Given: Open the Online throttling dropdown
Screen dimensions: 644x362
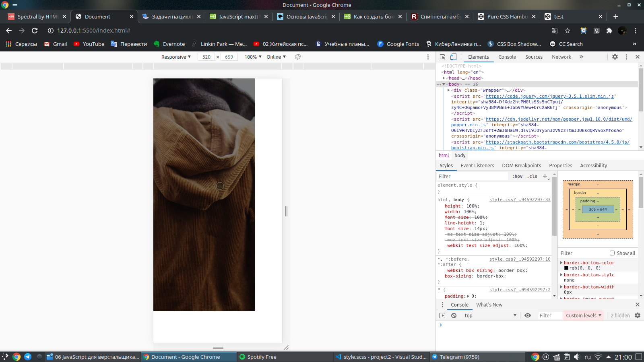Looking at the screenshot, I should (276, 57).
